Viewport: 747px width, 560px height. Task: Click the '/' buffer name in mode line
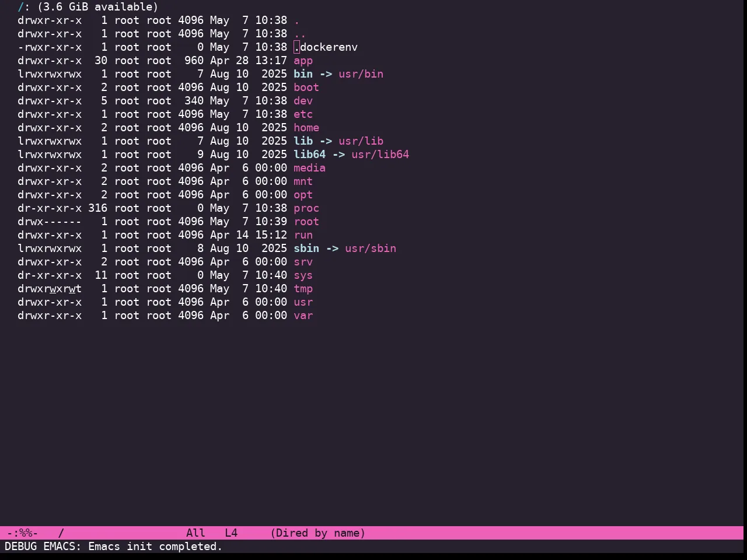61,533
